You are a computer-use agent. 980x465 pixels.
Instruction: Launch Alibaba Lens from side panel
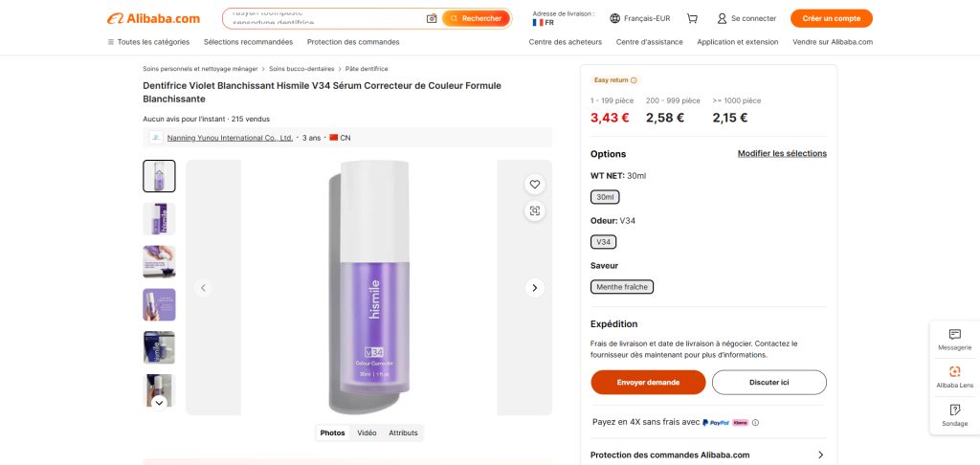(954, 377)
